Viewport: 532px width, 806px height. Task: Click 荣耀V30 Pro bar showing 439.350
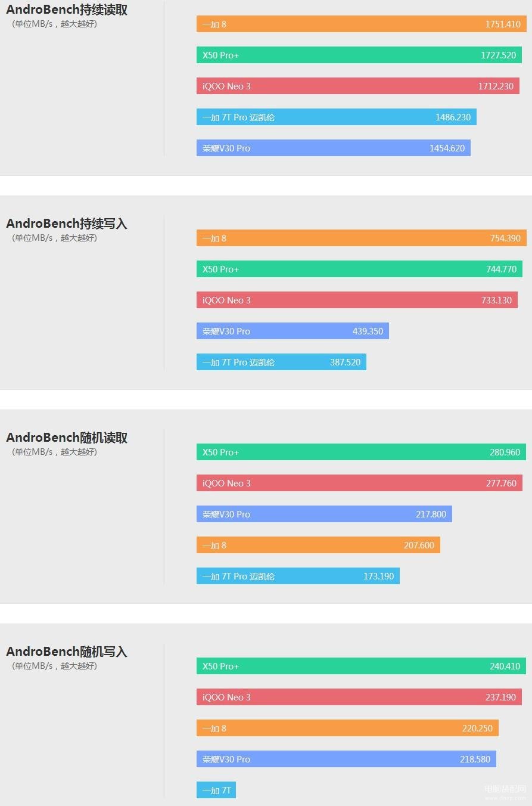(x=293, y=331)
